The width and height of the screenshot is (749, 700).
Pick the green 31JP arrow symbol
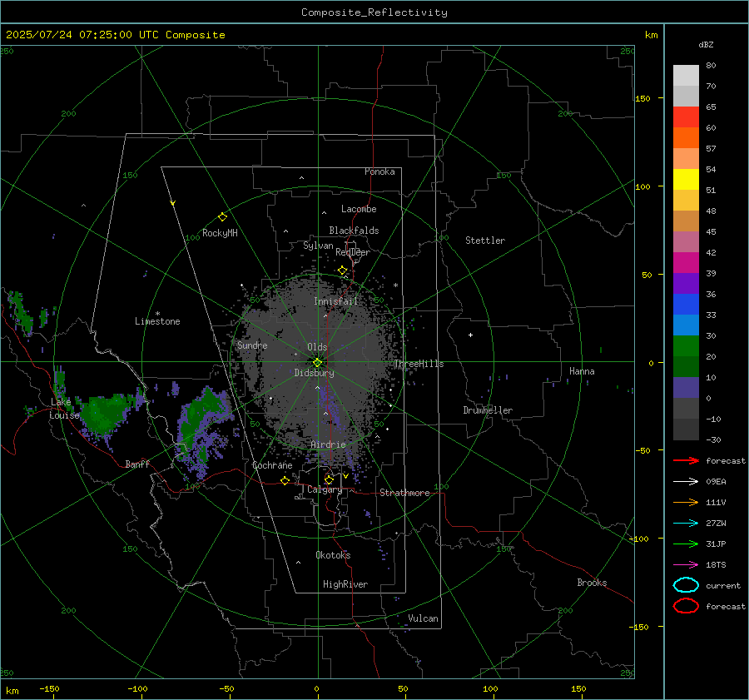[x=686, y=544]
